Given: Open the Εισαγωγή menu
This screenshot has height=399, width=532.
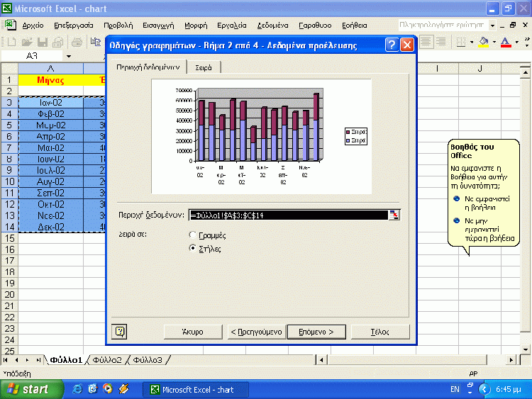Looking at the screenshot, I should pyautogui.click(x=158, y=25).
